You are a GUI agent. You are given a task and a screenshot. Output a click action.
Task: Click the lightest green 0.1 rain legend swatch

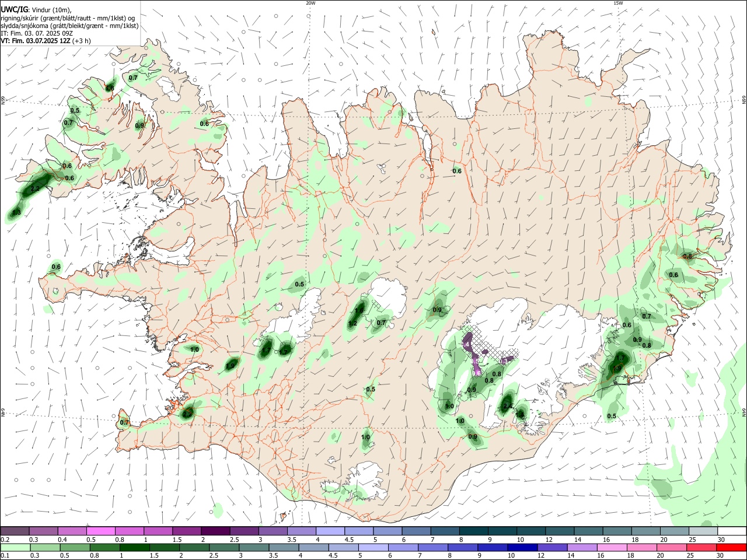[15, 548]
